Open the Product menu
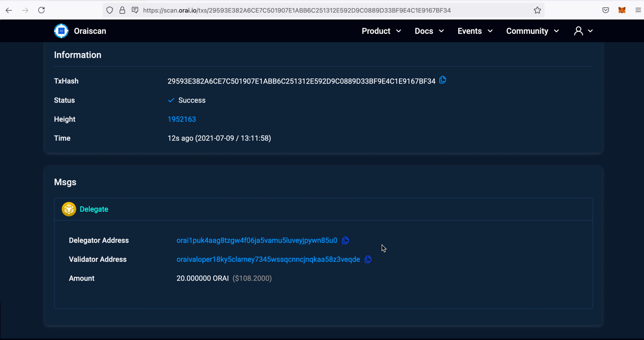The height and width of the screenshot is (340, 644). click(x=376, y=31)
